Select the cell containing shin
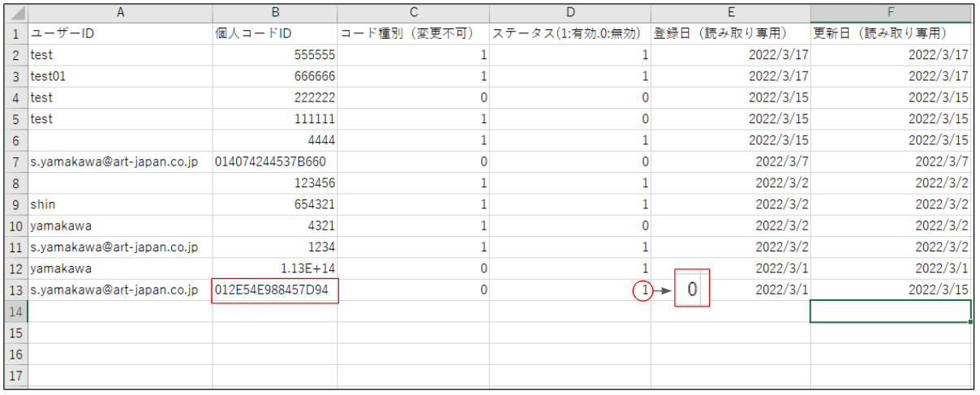Screen dimensions: 980x395 pyautogui.click(x=120, y=204)
